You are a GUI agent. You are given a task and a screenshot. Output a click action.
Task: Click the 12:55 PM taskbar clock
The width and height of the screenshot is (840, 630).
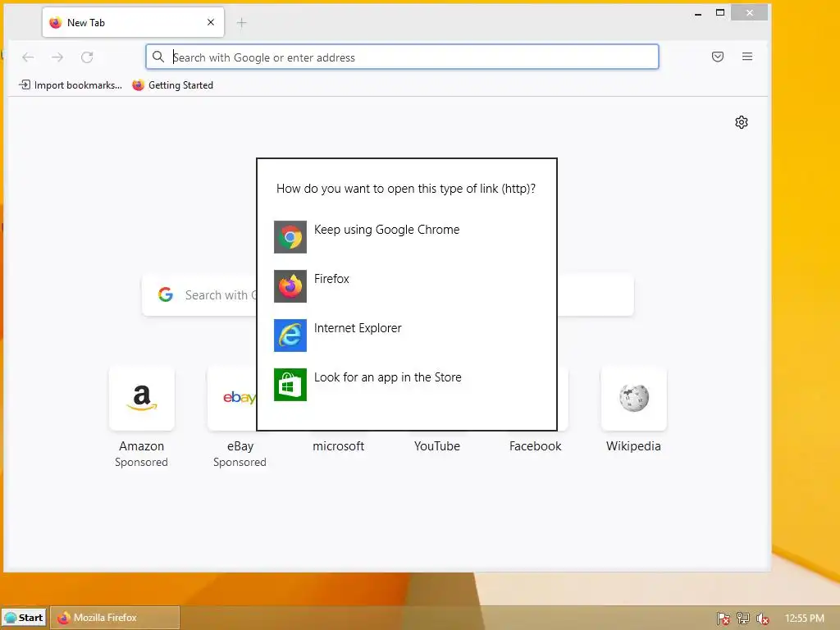(x=805, y=619)
